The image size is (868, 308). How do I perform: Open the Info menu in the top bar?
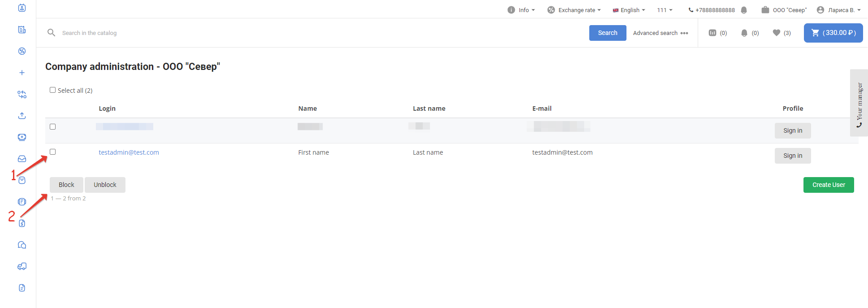pyautogui.click(x=521, y=10)
